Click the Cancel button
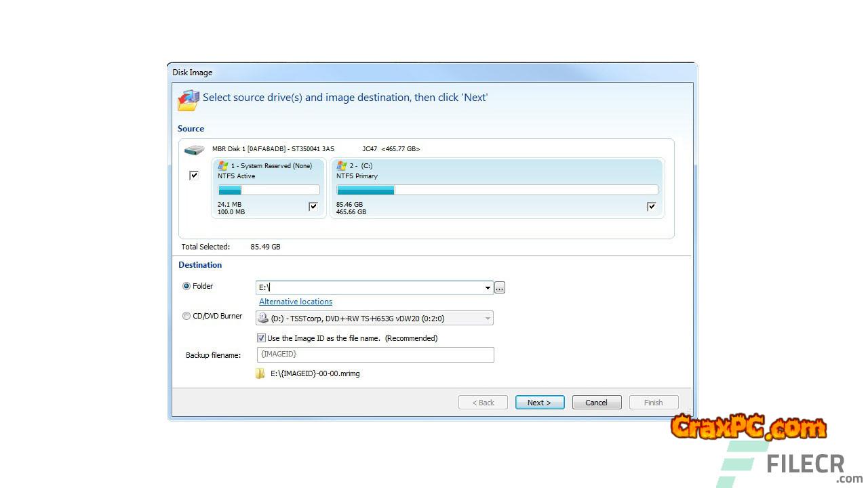The height and width of the screenshot is (488, 868). point(597,403)
